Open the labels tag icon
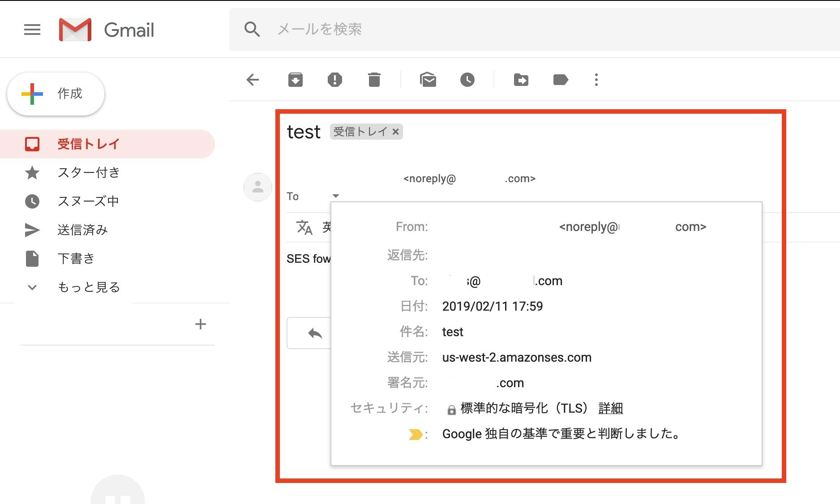840x504 pixels. point(561,80)
